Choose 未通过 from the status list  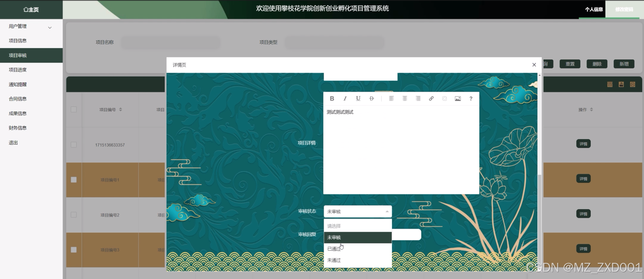358,260
